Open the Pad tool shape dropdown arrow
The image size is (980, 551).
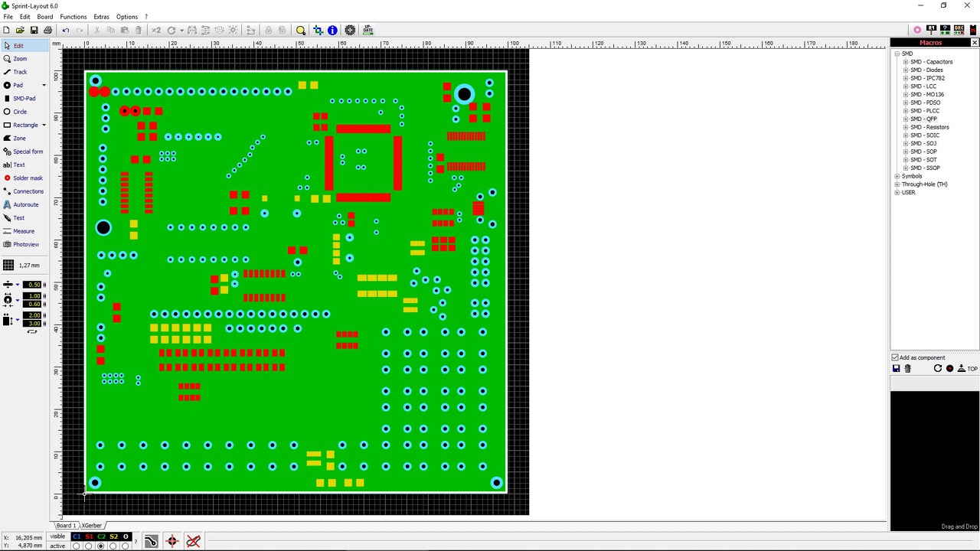point(44,85)
